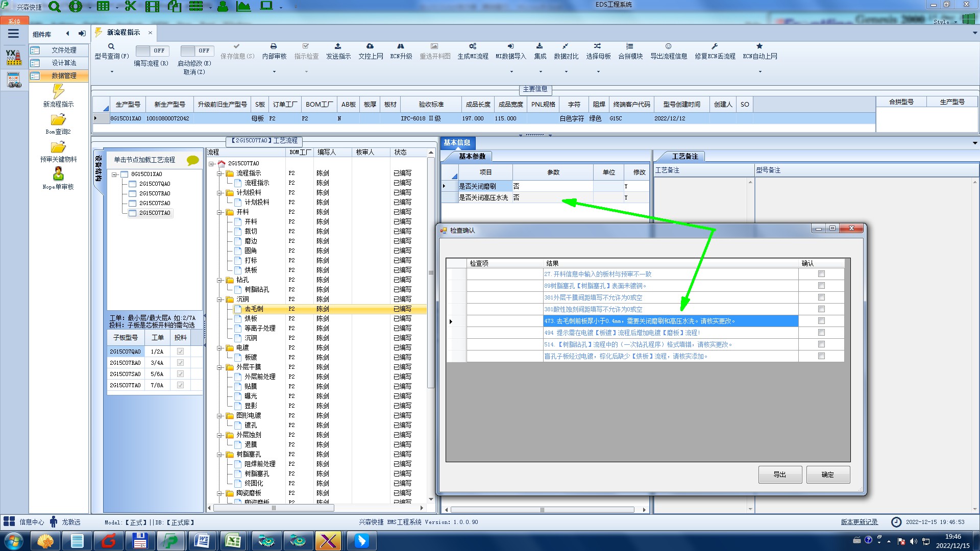980x551 pixels.
Task: Click the 内部审核 print icon
Action: click(x=274, y=46)
